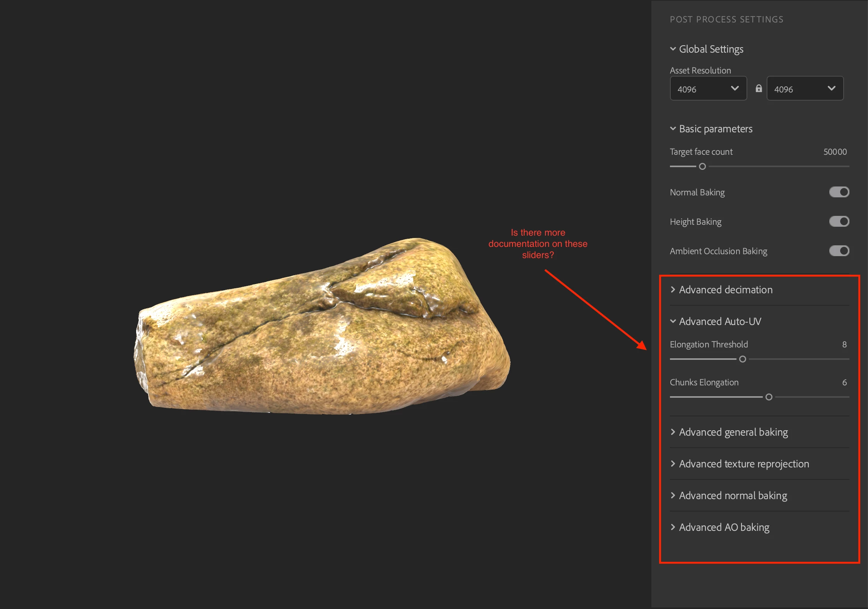Viewport: 868px width, 609px height.
Task: Click the POST PROCESS SETTINGS heading
Action: click(726, 19)
